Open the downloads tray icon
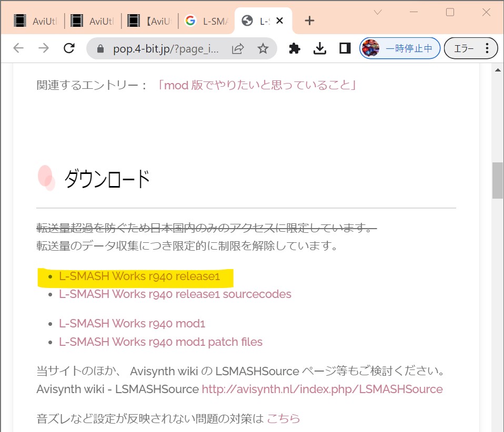 click(x=320, y=48)
